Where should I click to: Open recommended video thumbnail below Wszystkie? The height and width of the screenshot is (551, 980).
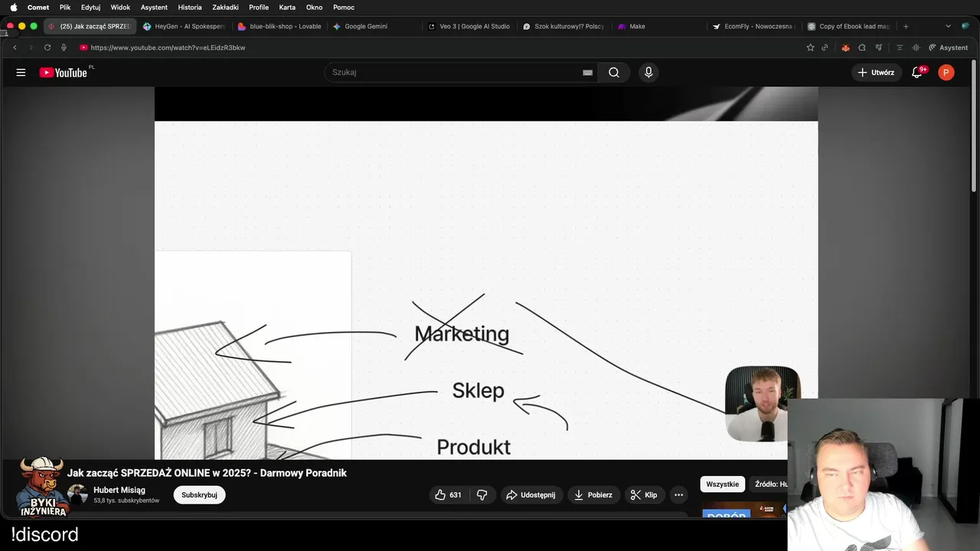(x=744, y=510)
